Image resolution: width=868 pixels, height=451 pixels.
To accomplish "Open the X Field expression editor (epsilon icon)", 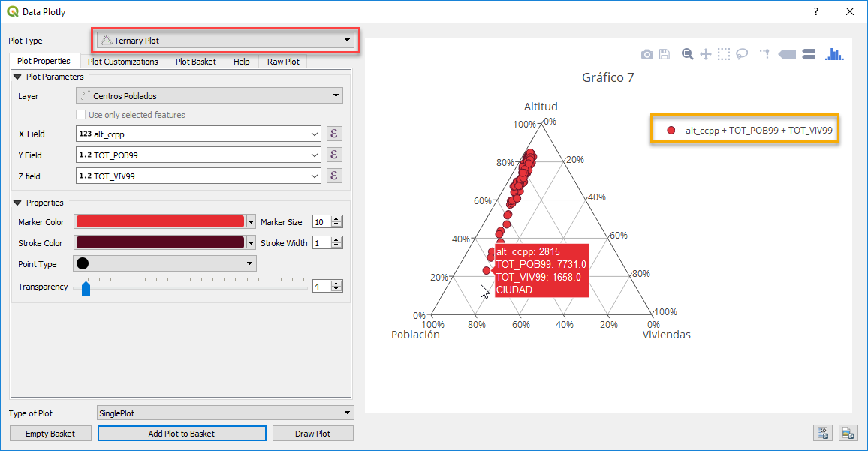I will tap(333, 133).
